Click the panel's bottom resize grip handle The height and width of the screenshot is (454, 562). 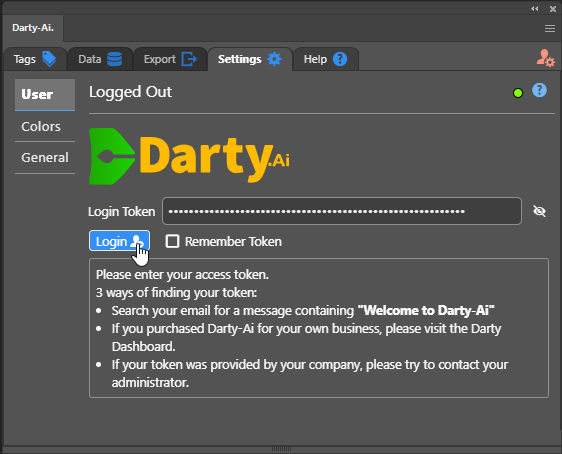(x=281, y=449)
